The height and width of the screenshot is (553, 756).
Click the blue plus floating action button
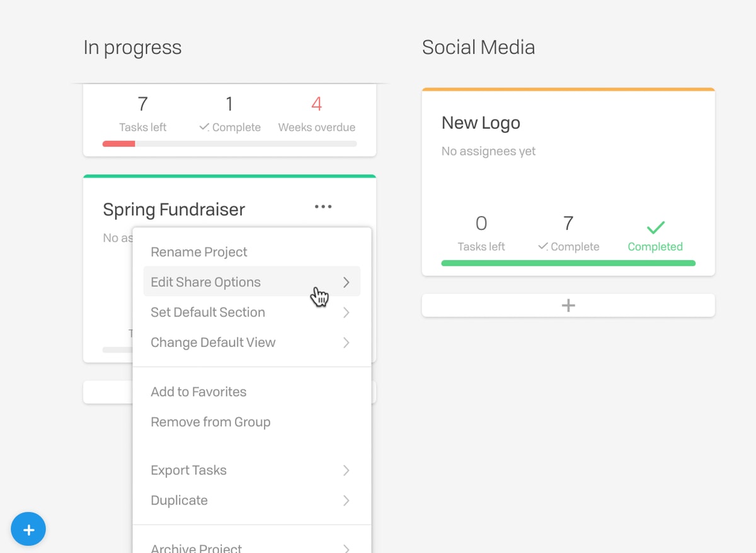point(28,529)
